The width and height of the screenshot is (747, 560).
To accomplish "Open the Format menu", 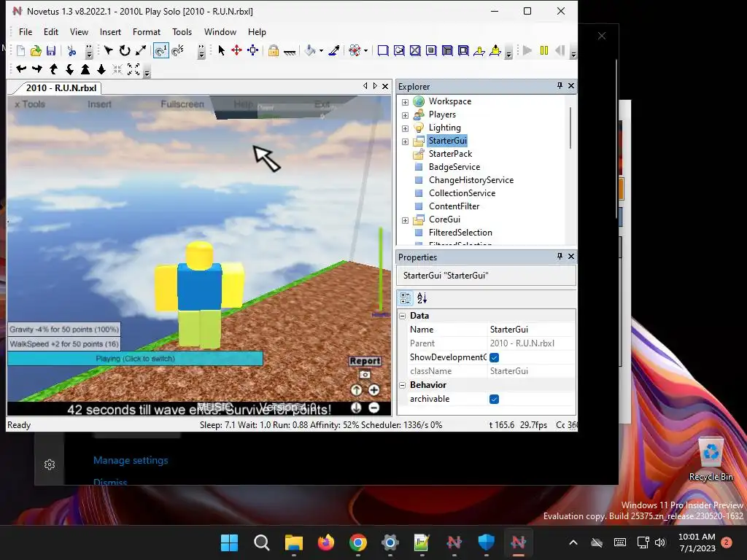I will [146, 32].
